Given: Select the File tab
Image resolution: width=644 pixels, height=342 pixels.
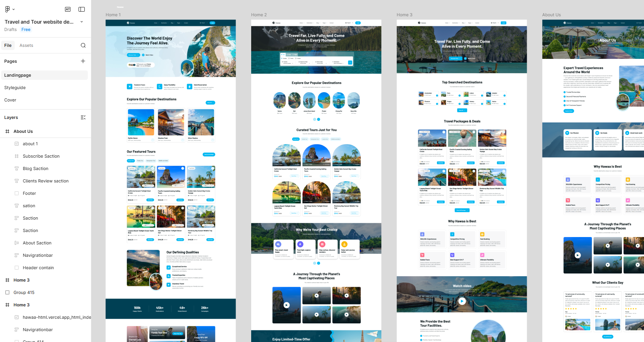Looking at the screenshot, I should pos(8,45).
